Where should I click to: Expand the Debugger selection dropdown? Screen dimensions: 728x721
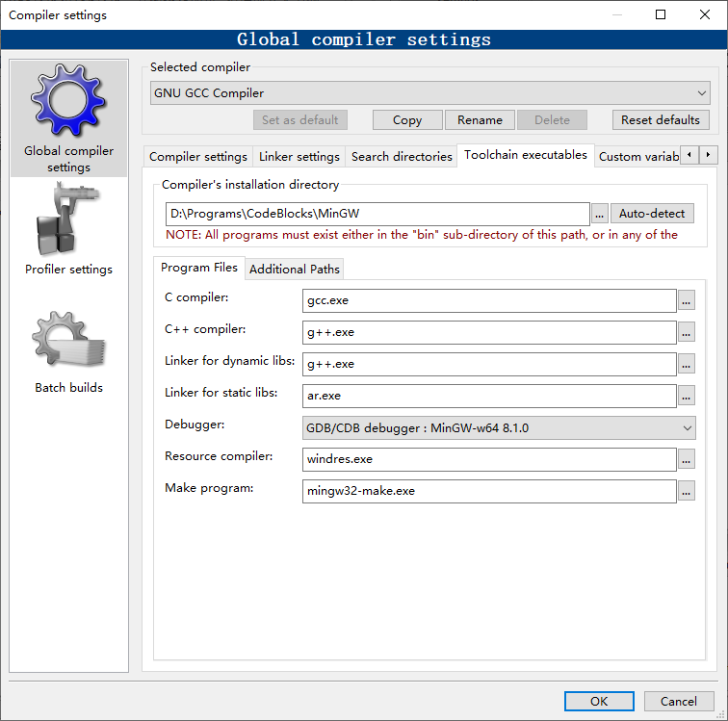(499, 428)
